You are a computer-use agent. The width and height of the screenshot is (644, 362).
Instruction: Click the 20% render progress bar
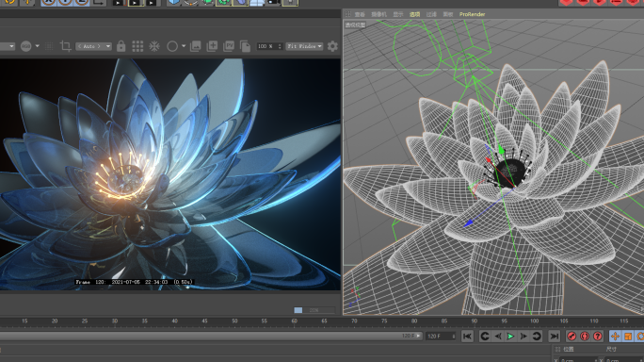point(314,310)
